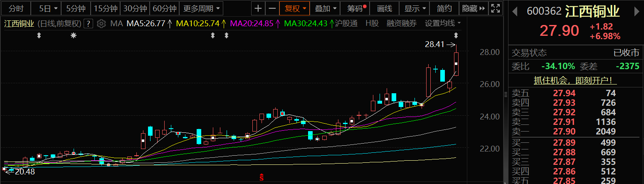
Task: Click the red S marker below the chart
Action: pyautogui.click(x=262, y=178)
